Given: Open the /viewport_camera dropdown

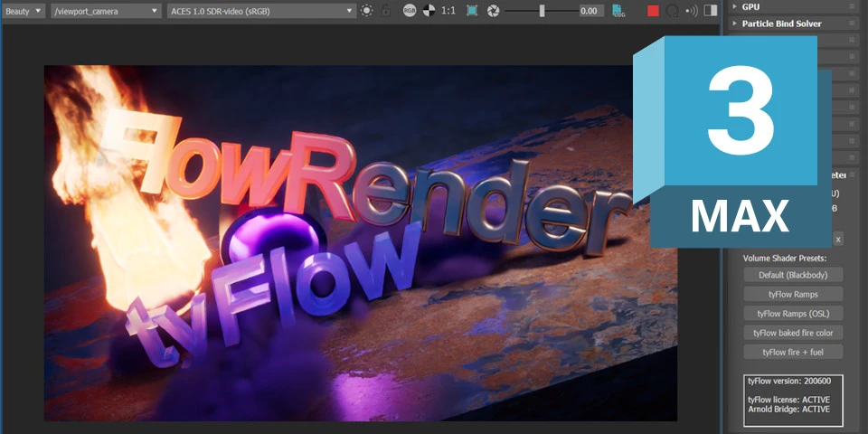Looking at the screenshot, I should pyautogui.click(x=106, y=11).
